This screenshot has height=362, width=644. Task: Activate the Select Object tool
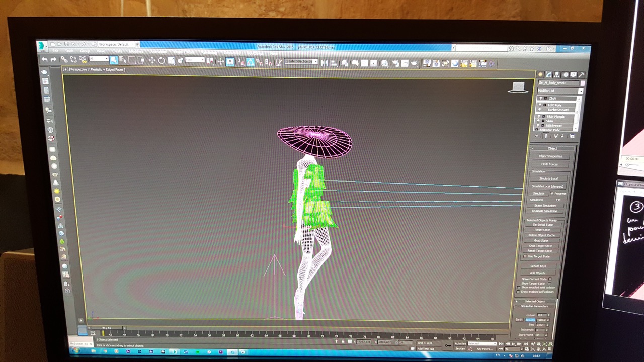[114, 60]
